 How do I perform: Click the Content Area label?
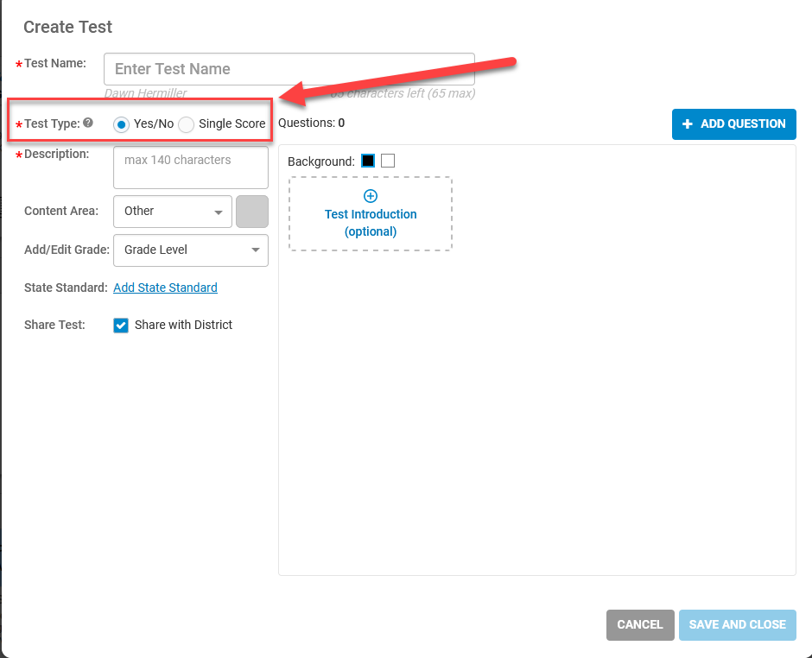pos(61,211)
